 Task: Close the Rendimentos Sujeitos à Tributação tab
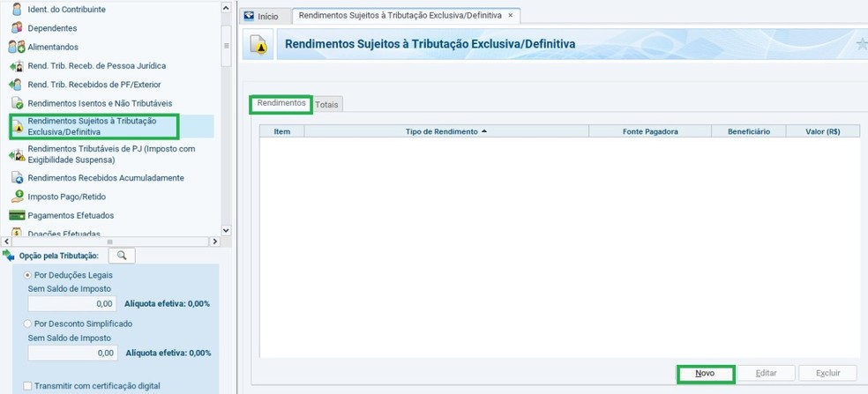pos(510,16)
